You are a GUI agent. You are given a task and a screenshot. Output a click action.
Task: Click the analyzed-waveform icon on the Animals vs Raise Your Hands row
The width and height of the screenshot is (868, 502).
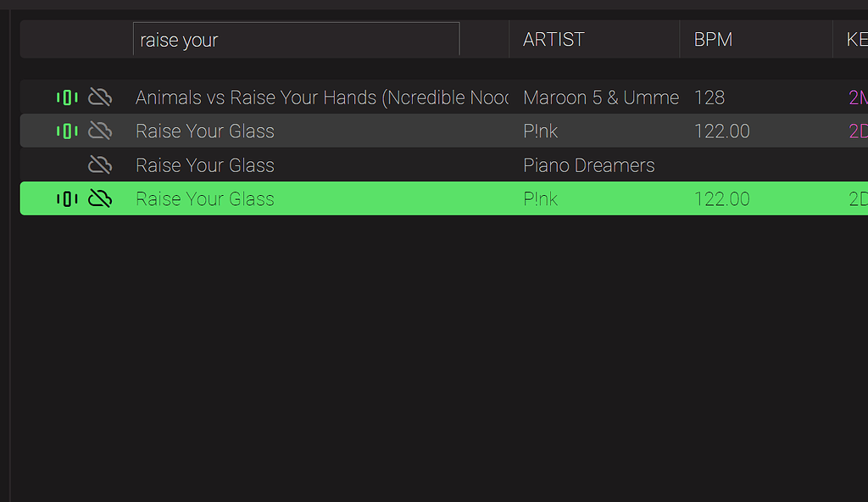click(x=67, y=98)
